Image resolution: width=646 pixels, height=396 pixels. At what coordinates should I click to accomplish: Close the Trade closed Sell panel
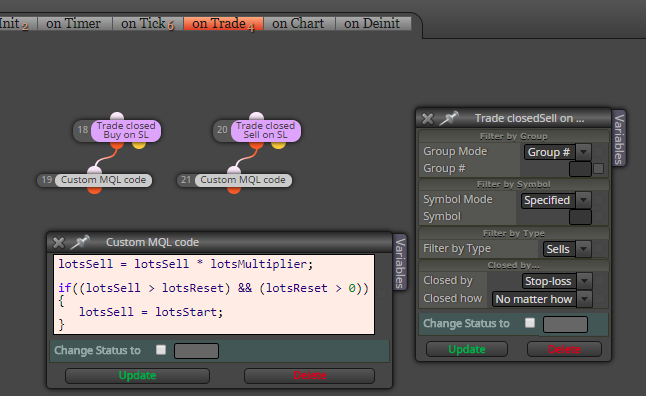(x=428, y=119)
